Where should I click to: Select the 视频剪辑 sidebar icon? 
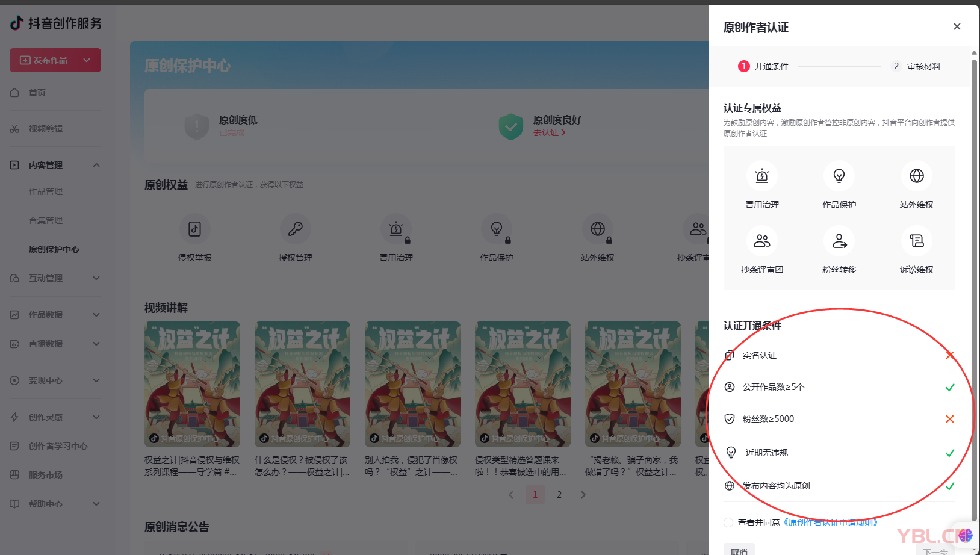(x=14, y=128)
